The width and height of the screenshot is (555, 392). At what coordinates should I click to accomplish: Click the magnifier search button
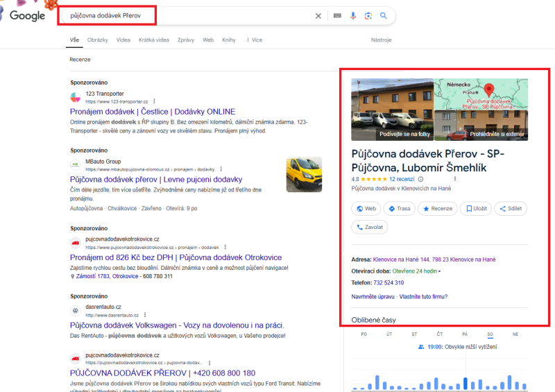pos(384,15)
